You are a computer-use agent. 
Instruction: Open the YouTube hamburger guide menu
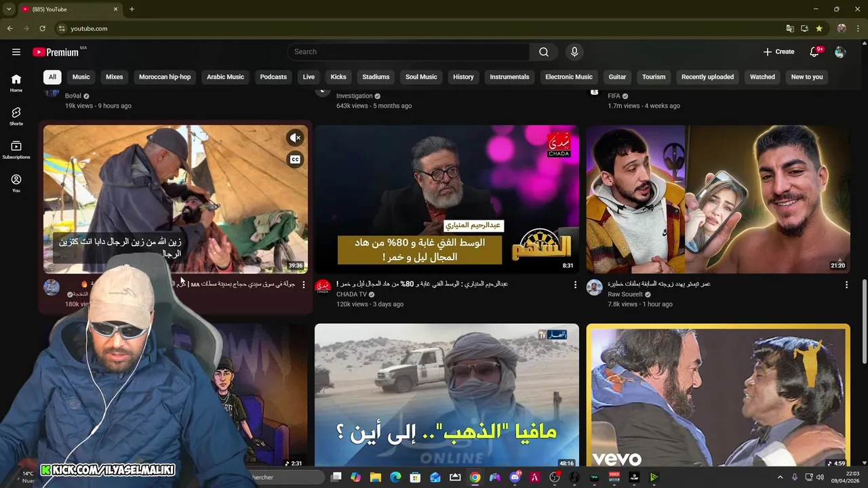(x=16, y=52)
